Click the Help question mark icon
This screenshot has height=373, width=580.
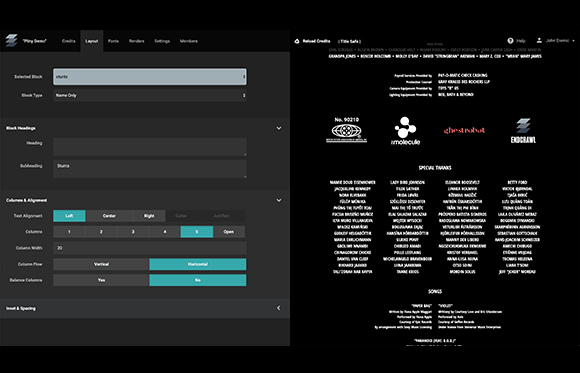(x=510, y=41)
